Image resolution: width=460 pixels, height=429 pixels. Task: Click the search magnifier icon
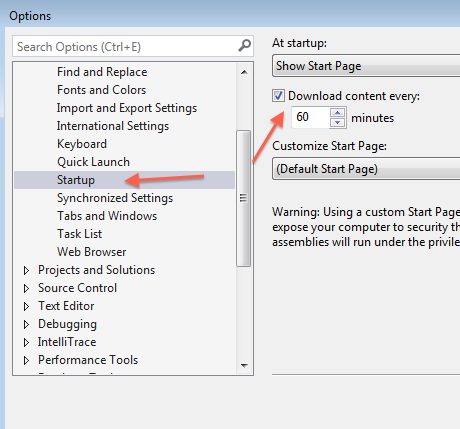pyautogui.click(x=244, y=46)
